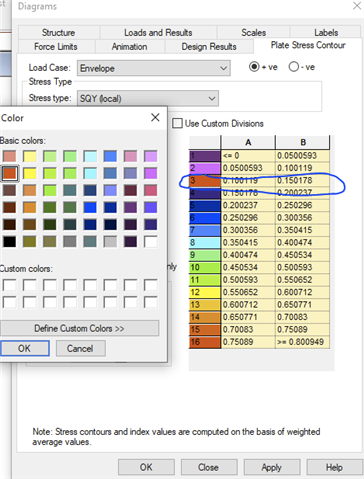Click the contour color swatch for division 15
This screenshot has width=364, height=479.
205,329
